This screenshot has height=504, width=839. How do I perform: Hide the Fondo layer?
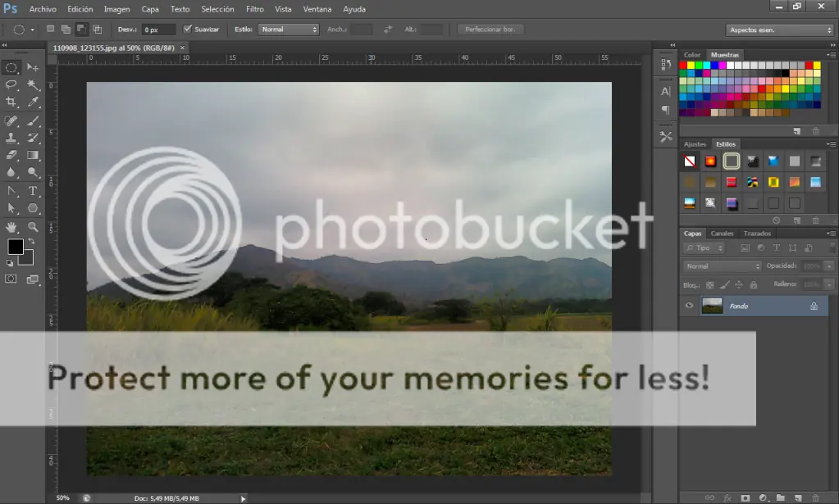689,306
